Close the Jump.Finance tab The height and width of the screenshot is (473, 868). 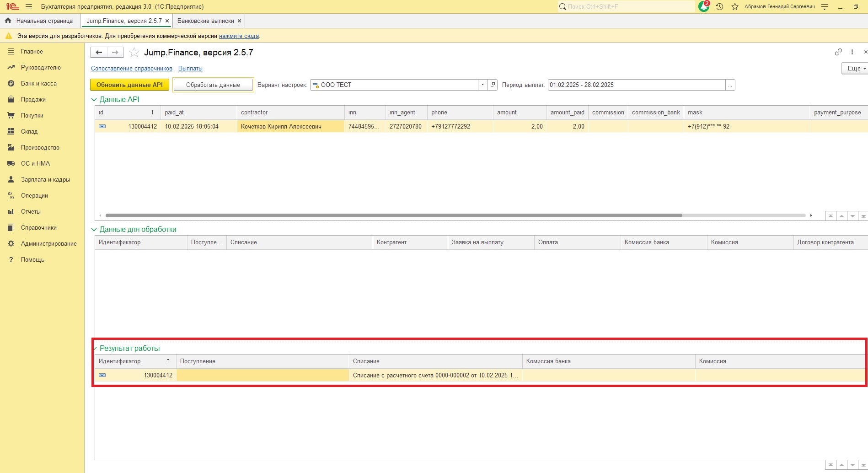167,21
